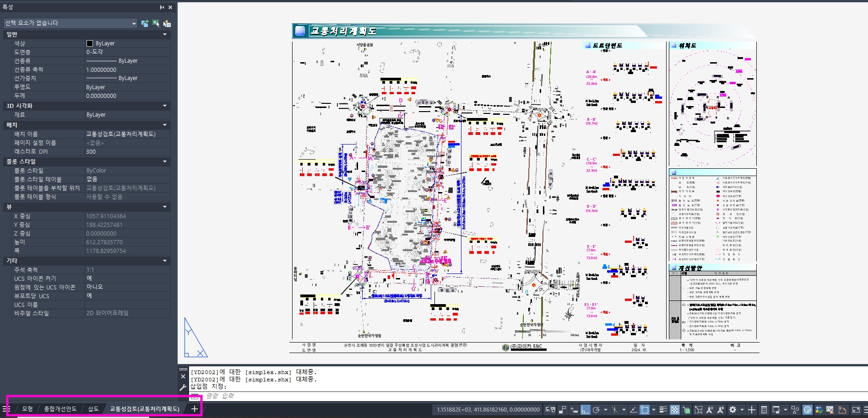This screenshot has height=418, width=868.
Task: Click the Maximize Viewport status bar icon
Action: (698, 410)
